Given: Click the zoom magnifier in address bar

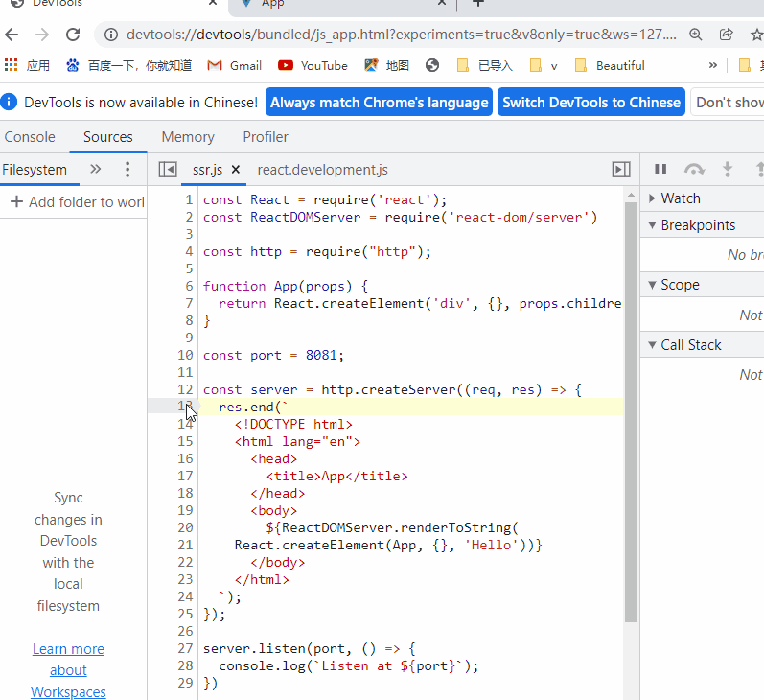Looking at the screenshot, I should click(697, 35).
